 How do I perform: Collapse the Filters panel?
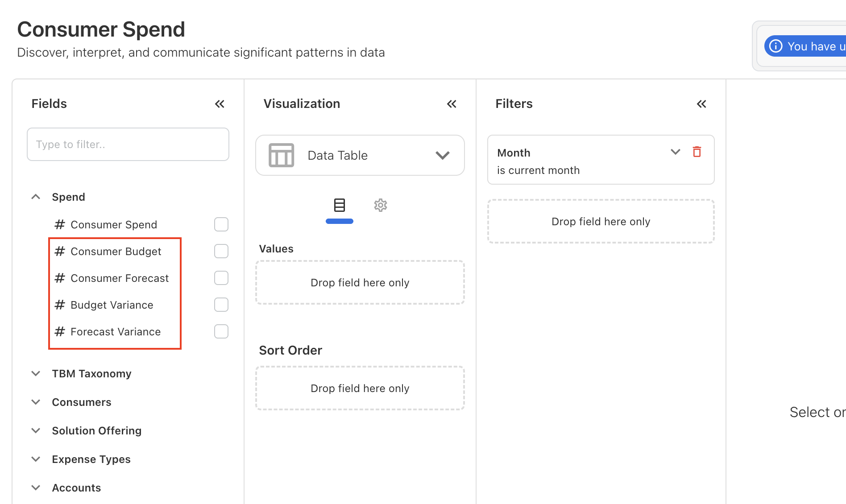pos(701,104)
